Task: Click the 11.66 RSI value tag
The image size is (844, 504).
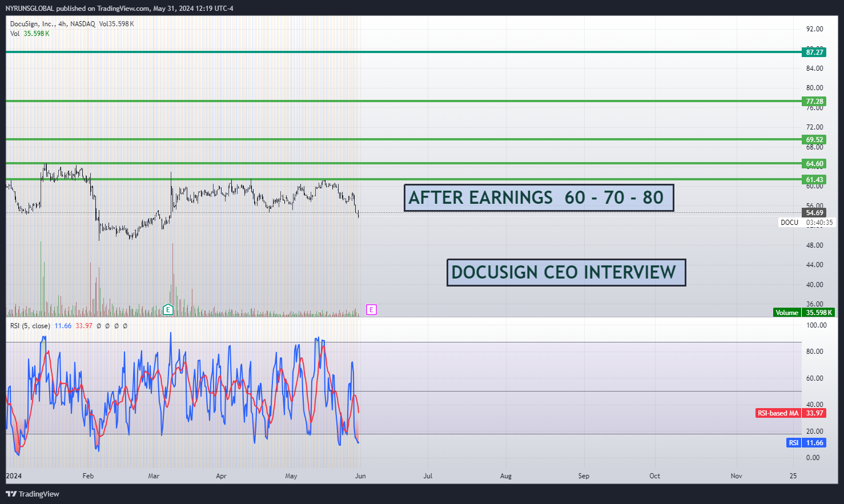Action: pyautogui.click(x=814, y=443)
